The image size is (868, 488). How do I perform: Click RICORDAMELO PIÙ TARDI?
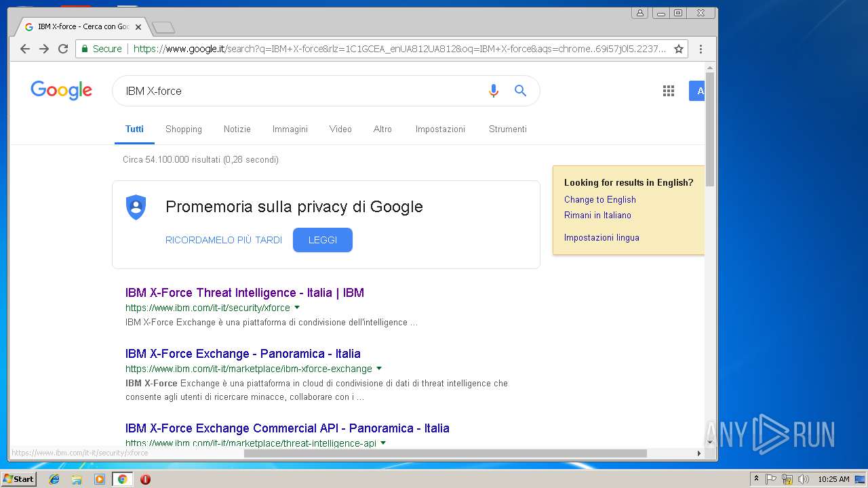point(224,240)
